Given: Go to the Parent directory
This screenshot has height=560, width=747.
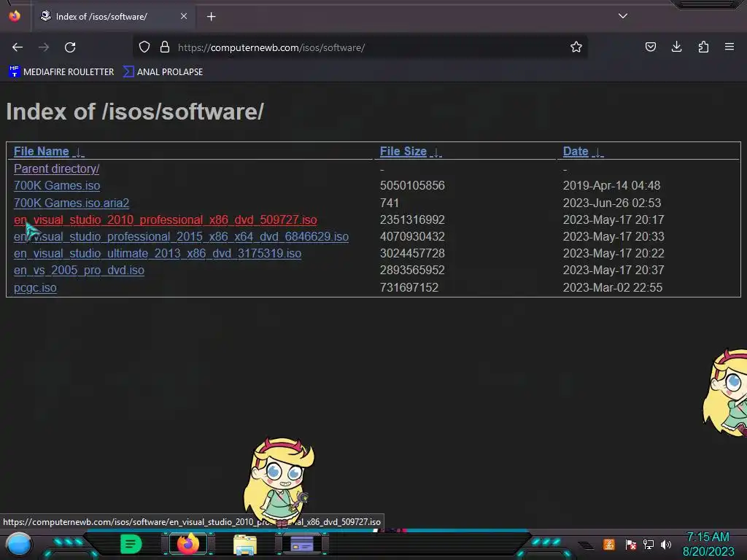Looking at the screenshot, I should point(57,169).
